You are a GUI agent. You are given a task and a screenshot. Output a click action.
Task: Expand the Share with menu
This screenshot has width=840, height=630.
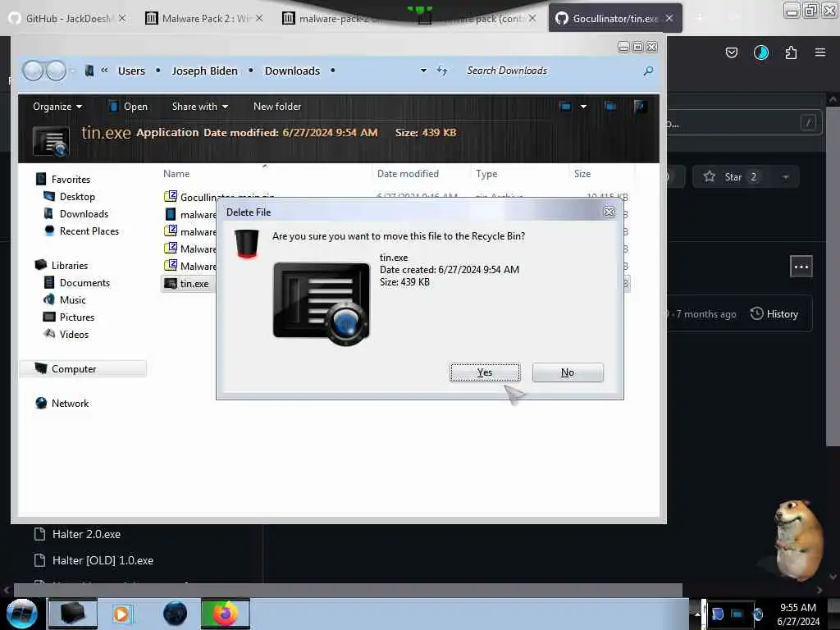(200, 107)
